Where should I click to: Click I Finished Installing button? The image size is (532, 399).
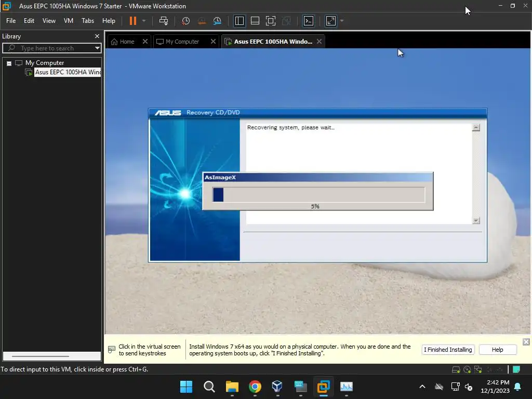(x=448, y=350)
